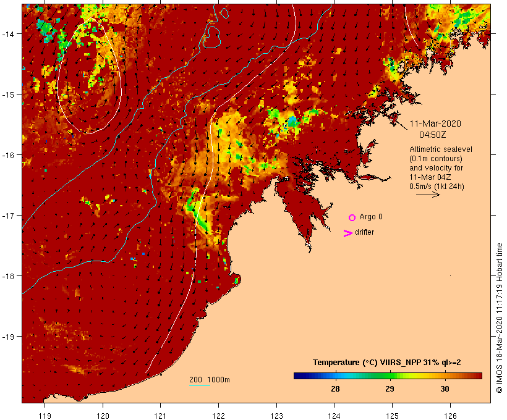Click the longitude axis label 121
The height and width of the screenshot is (420, 507).
tap(160, 416)
